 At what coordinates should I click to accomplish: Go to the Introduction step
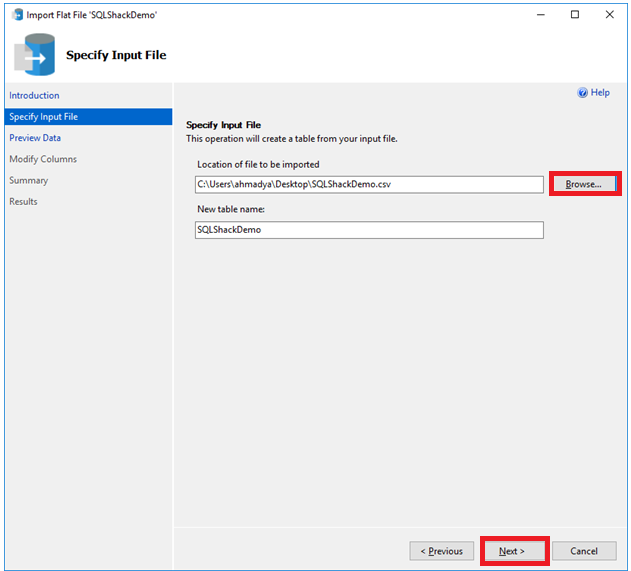tap(34, 96)
